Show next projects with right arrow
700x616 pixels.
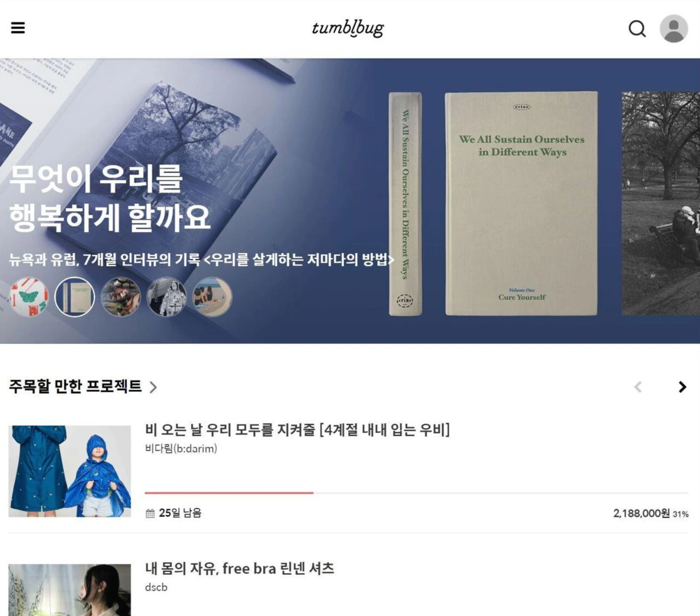[x=682, y=387]
